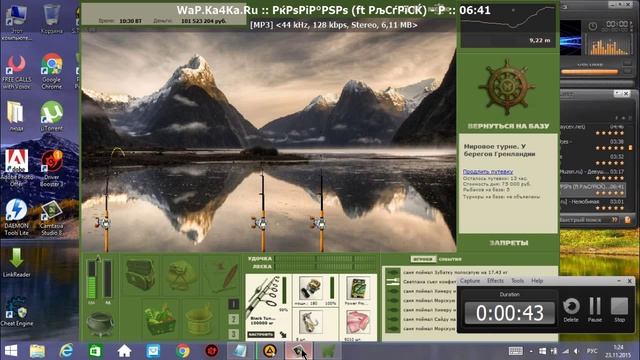Viewport: 640px width, 360px height.
Task: Open the food basket icon
Action: coord(160,319)
